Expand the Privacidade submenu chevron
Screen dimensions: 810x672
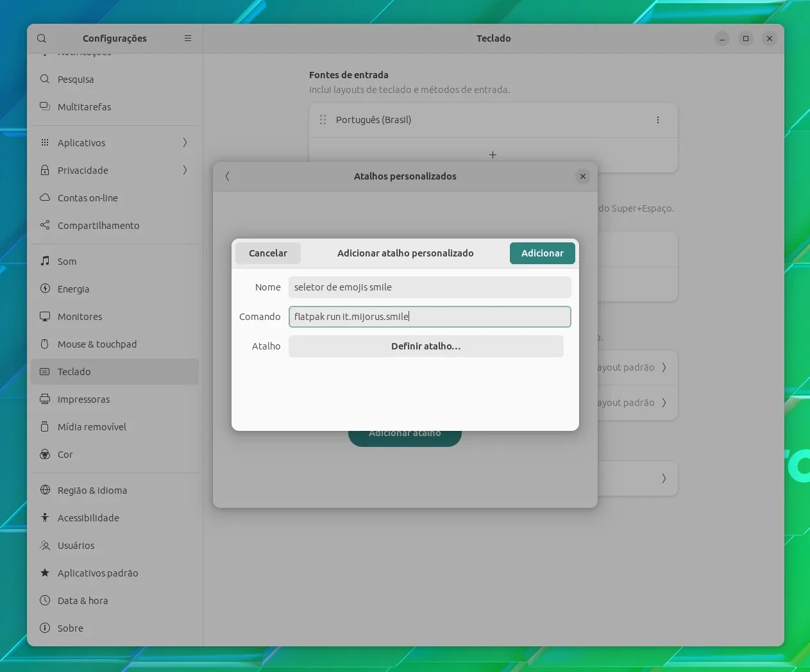click(x=185, y=170)
